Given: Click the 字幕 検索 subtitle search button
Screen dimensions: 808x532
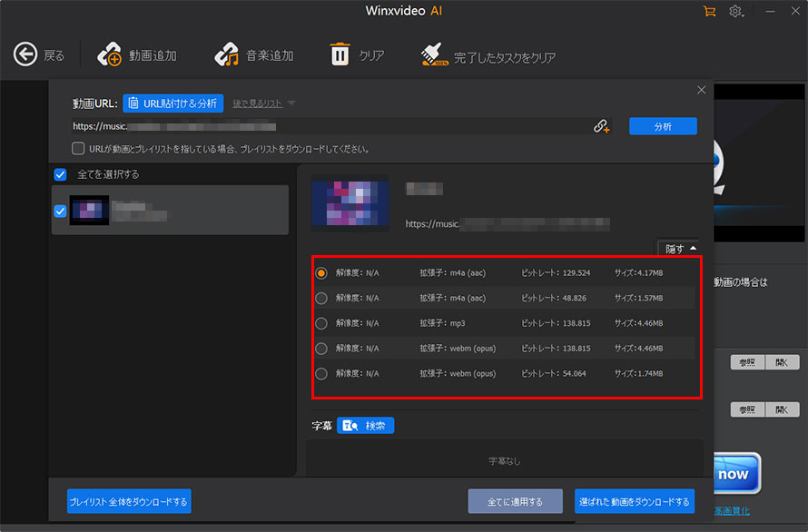Looking at the screenshot, I should point(365,425).
